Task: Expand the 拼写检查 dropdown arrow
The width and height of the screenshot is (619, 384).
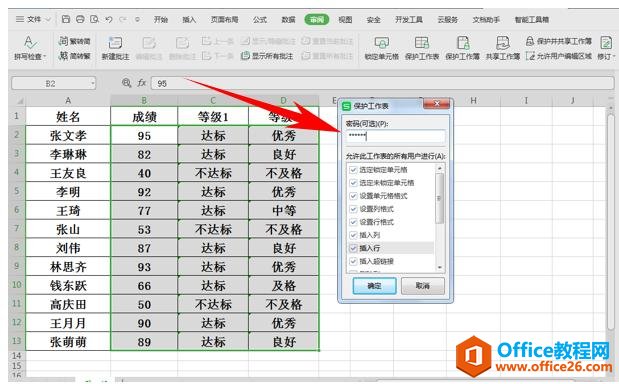Action: pos(45,56)
